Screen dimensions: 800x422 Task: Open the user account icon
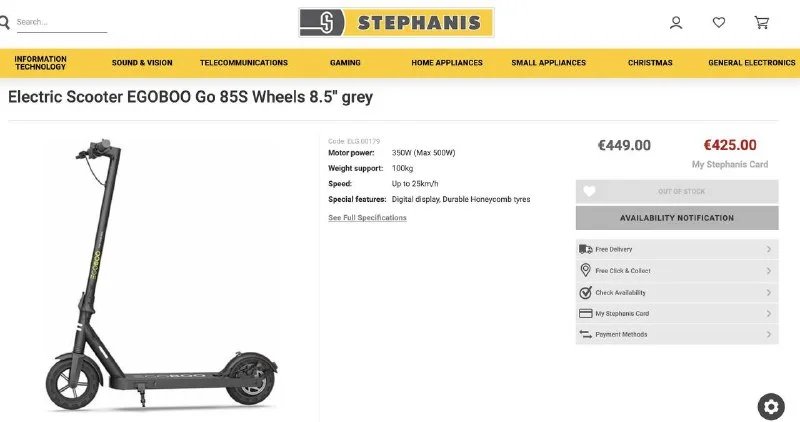pyautogui.click(x=676, y=22)
